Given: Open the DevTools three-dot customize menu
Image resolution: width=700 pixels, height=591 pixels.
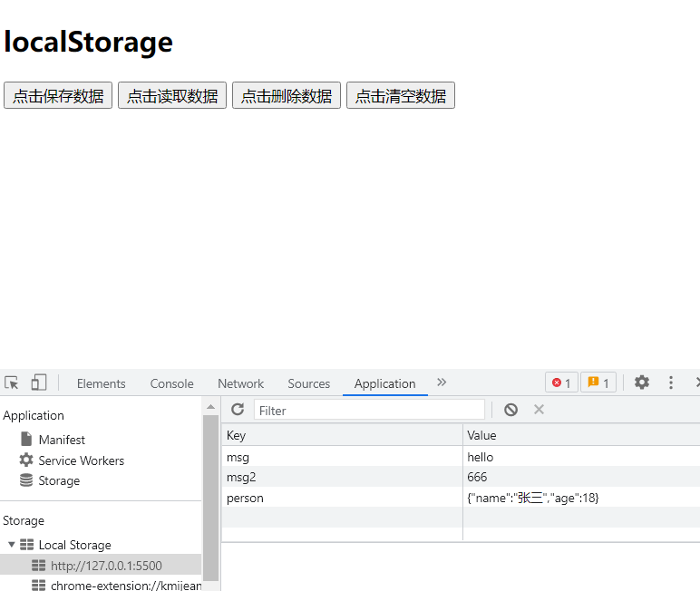Looking at the screenshot, I should click(x=671, y=383).
